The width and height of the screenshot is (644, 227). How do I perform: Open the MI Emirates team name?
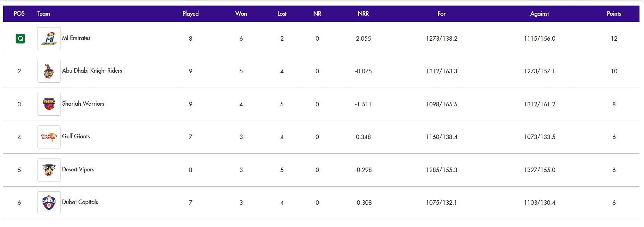coord(76,38)
